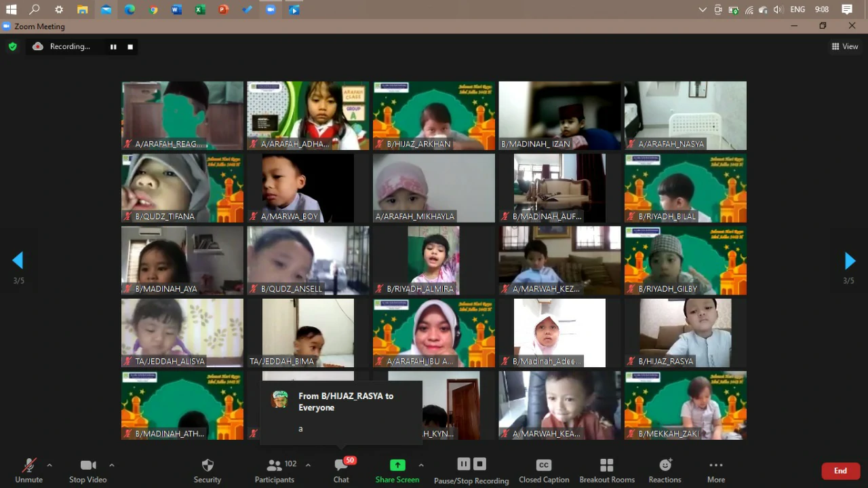Open the View layout menu

[x=844, y=46]
